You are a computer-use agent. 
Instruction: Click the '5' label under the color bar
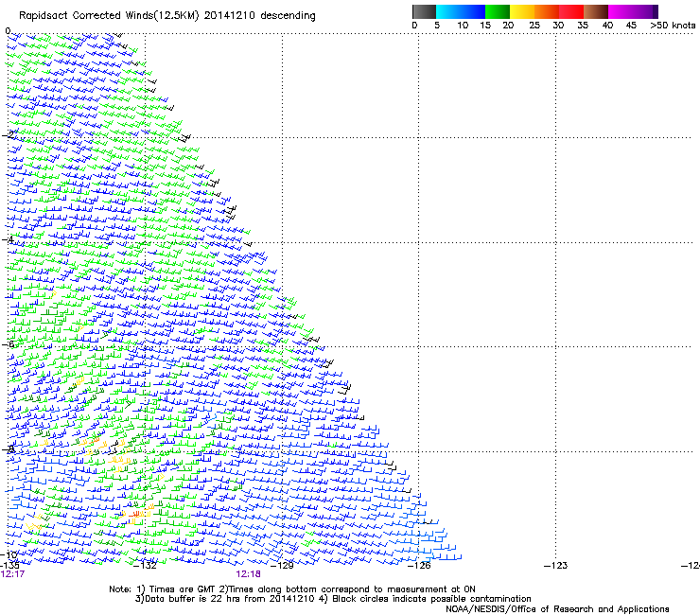click(437, 26)
